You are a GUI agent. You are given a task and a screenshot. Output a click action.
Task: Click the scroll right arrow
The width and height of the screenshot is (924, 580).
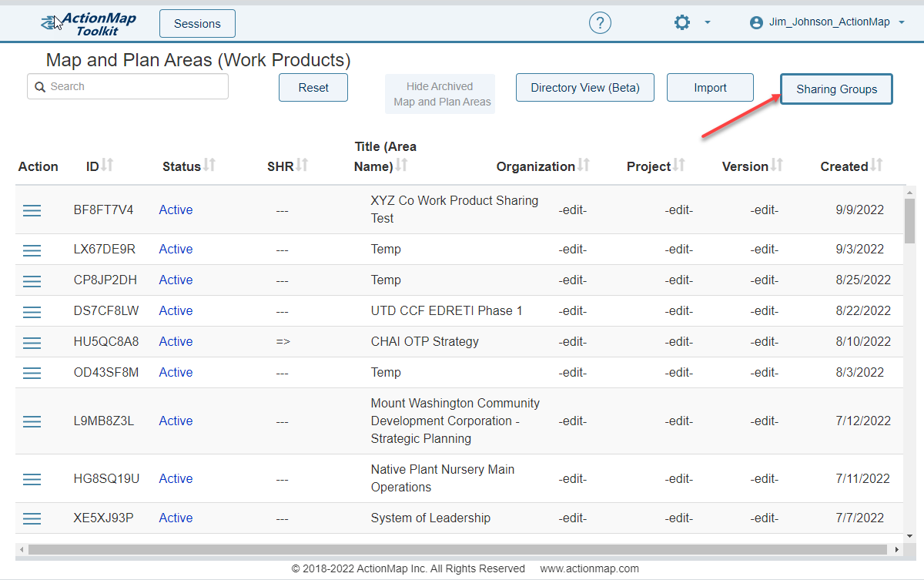click(896, 550)
